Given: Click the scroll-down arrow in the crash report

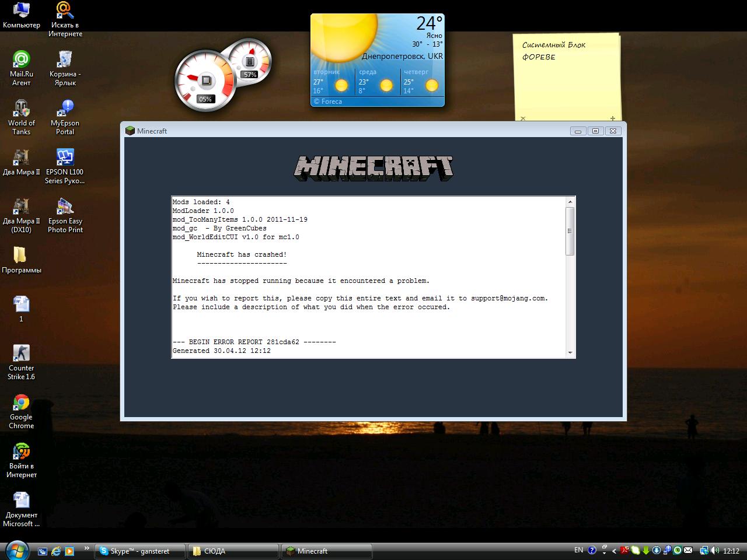Looking at the screenshot, I should (x=570, y=352).
